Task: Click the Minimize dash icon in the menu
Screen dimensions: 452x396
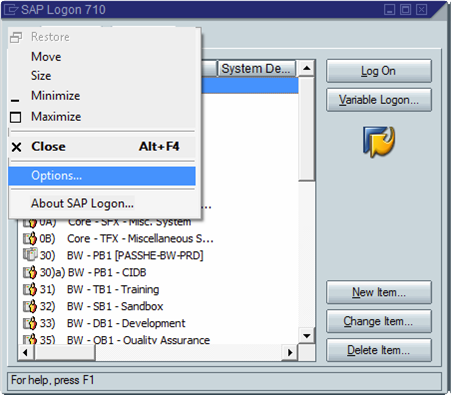Action: 15,100
